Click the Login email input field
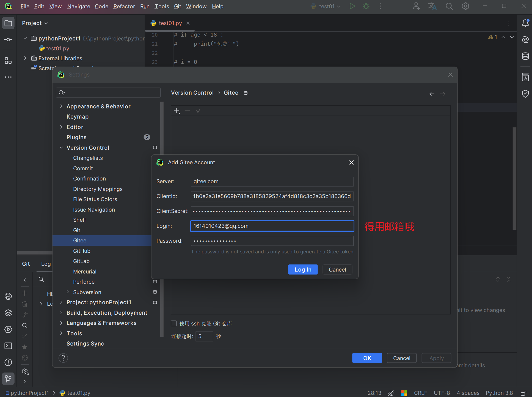The height and width of the screenshot is (397, 532). point(272,226)
